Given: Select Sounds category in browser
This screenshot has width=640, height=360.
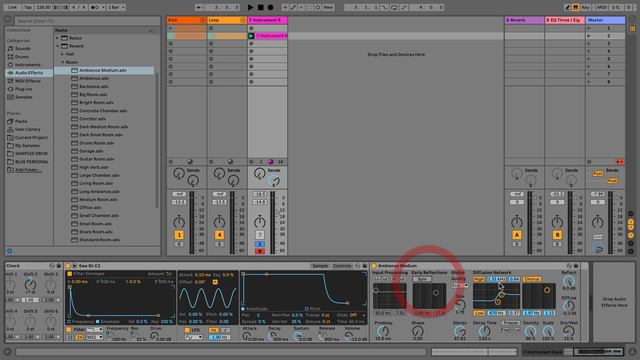Looking at the screenshot, I should tap(23, 48).
